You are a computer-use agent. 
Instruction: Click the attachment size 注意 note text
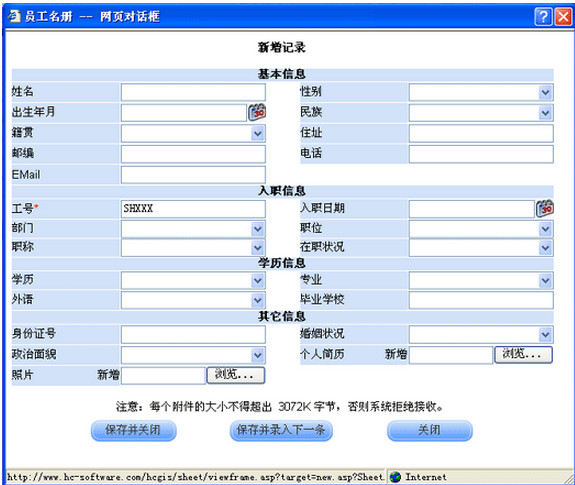(280, 406)
